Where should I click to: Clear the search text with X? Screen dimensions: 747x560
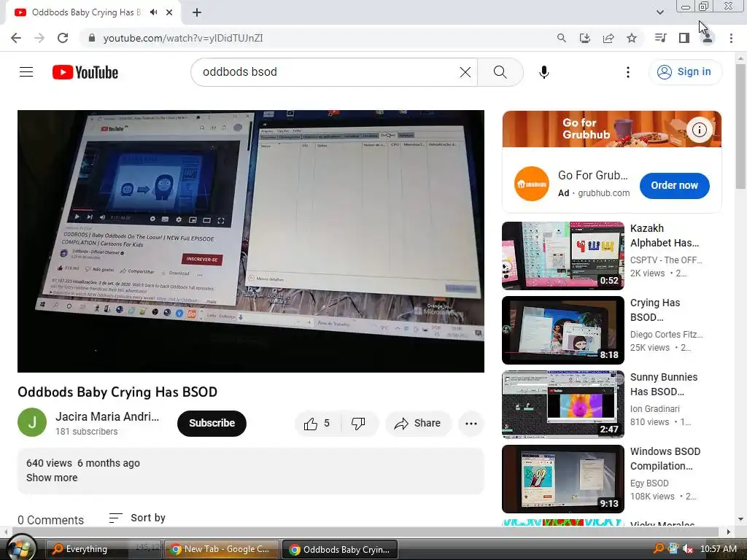(465, 72)
